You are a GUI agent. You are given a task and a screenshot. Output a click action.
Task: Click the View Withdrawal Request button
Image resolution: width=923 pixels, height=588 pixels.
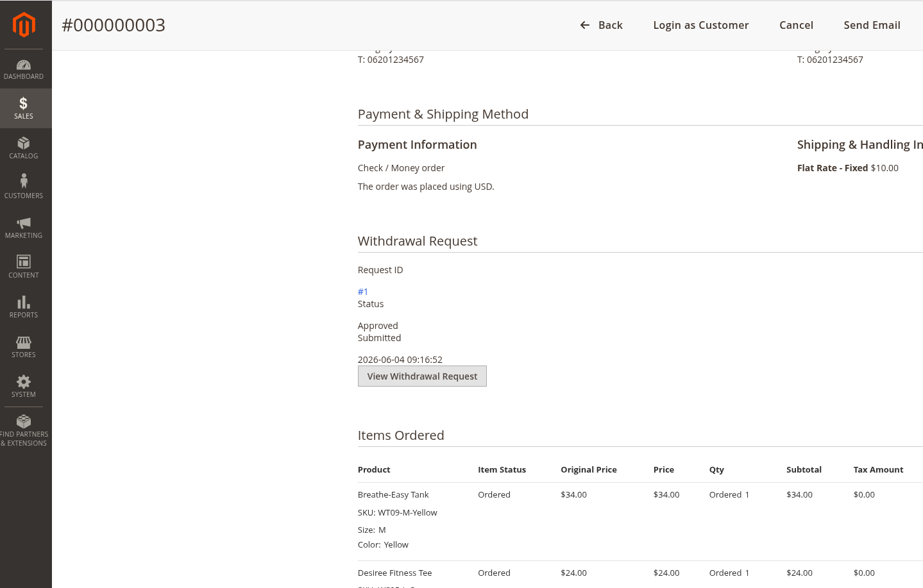click(x=422, y=376)
